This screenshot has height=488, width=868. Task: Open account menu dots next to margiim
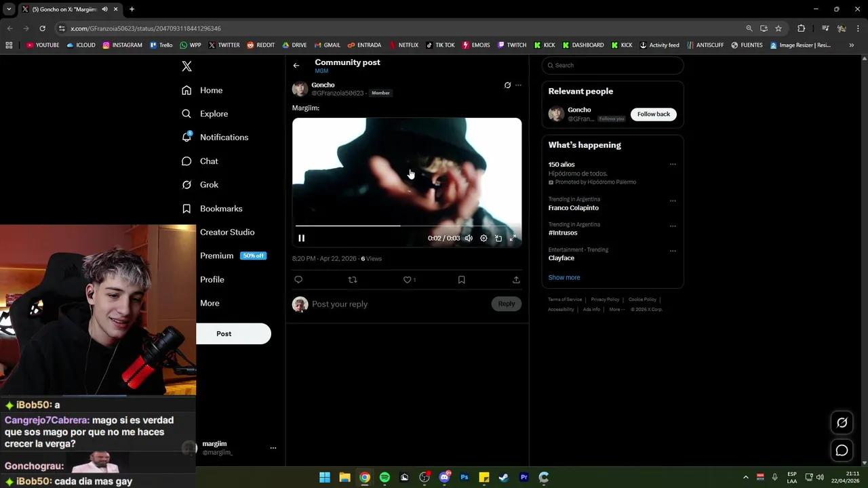(273, 448)
